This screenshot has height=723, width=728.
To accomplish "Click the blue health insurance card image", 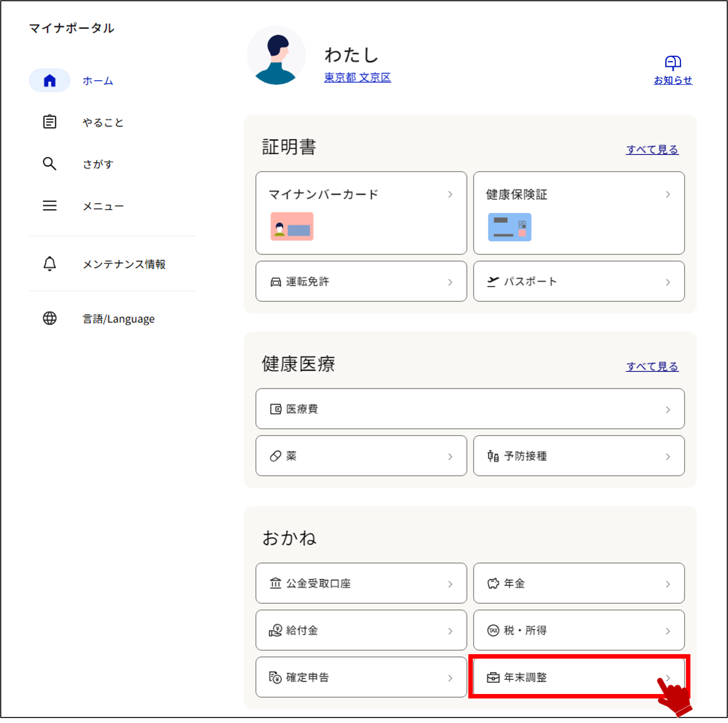I will (510, 227).
